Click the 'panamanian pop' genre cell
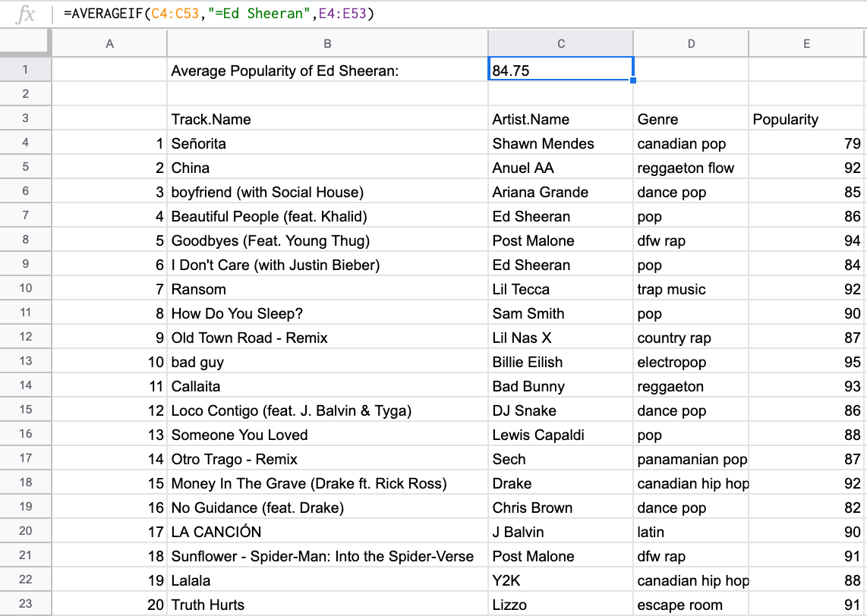Image resolution: width=867 pixels, height=616 pixels. (x=691, y=458)
